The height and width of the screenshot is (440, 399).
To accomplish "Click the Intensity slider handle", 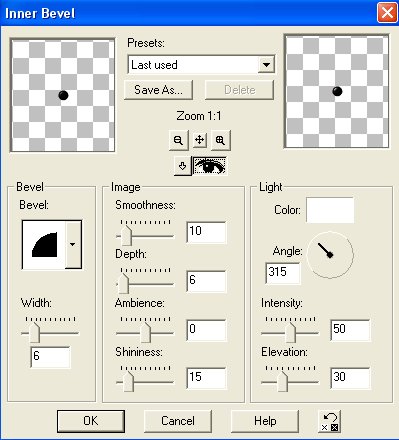I will click(x=290, y=332).
